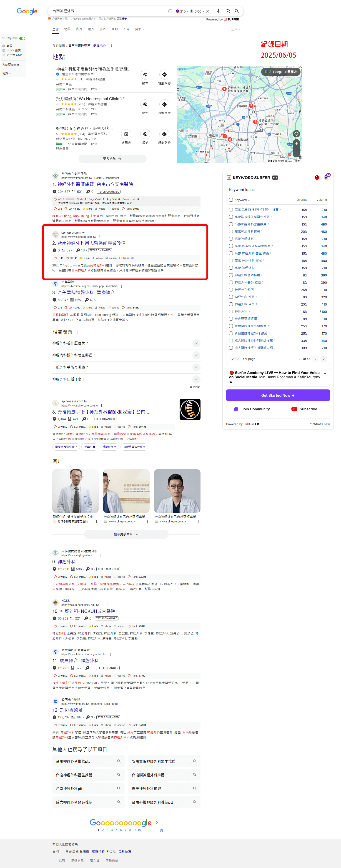The width and height of the screenshot is (341, 868).
Task: Open more options for spinepro.com.tw result
Action: pyautogui.click(x=99, y=237)
